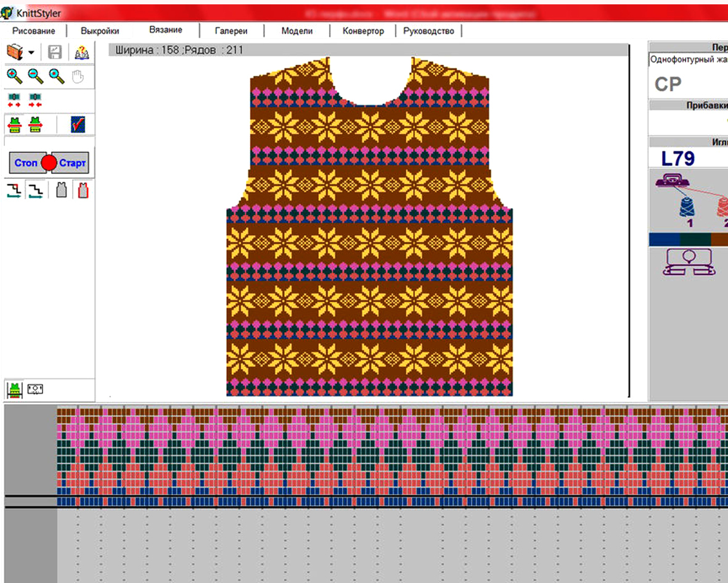Open the Рисование tab
This screenshot has width=728, height=583.
33,31
